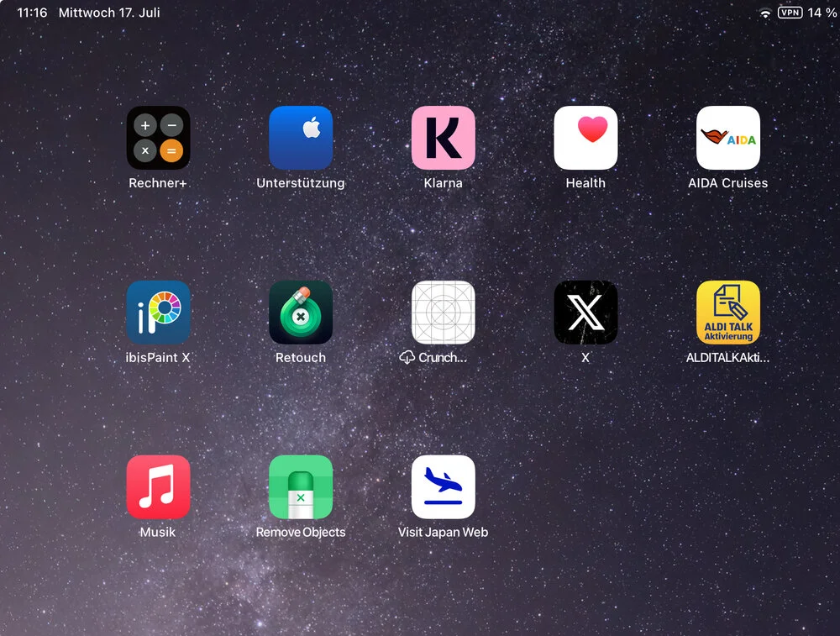Tap the date Mittwoch 17. Juli

tap(109, 13)
